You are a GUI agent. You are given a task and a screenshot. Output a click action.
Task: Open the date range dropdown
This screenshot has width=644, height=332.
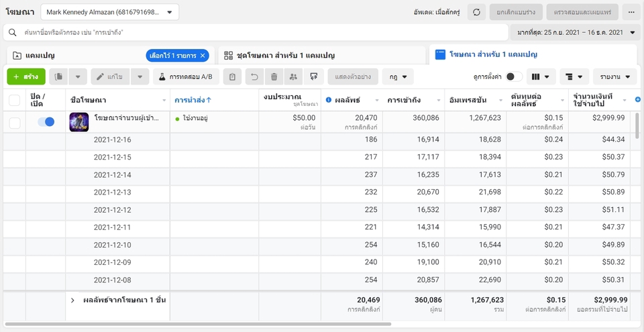[x=576, y=32]
